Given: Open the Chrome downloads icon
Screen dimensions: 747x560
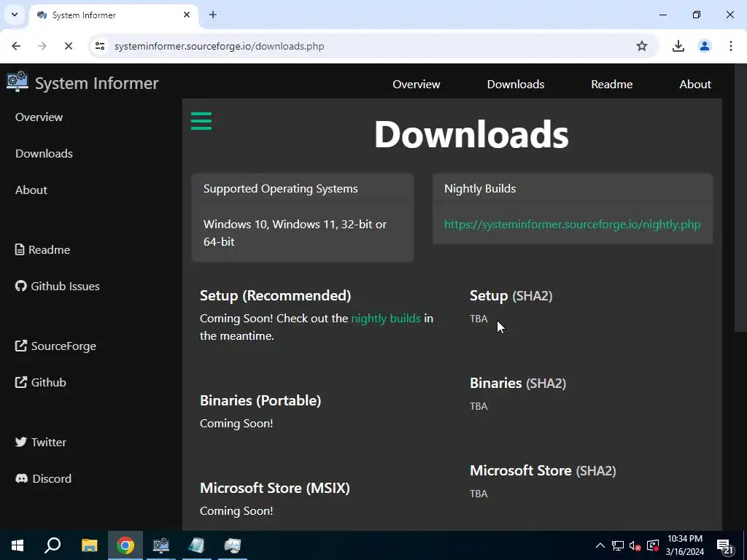Looking at the screenshot, I should 678,46.
